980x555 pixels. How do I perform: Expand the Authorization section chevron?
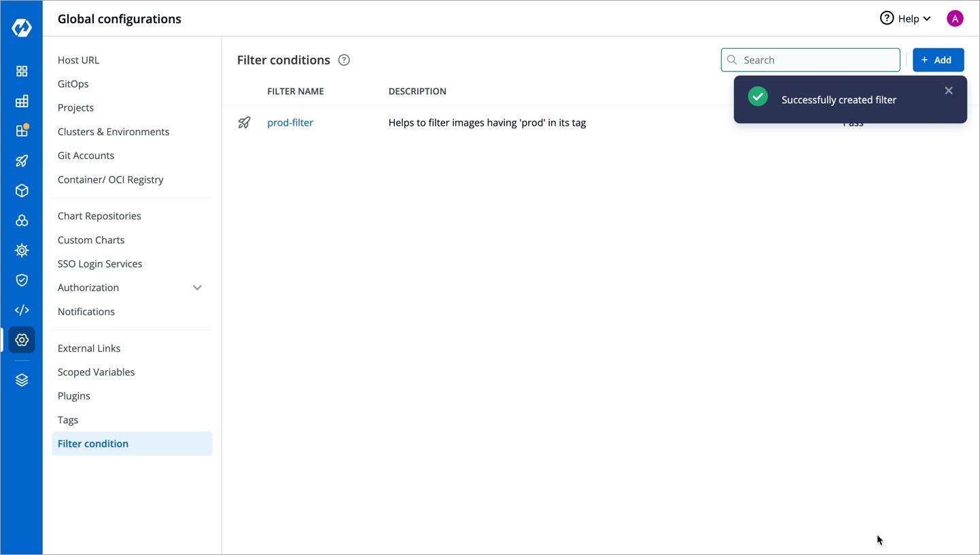coord(197,287)
